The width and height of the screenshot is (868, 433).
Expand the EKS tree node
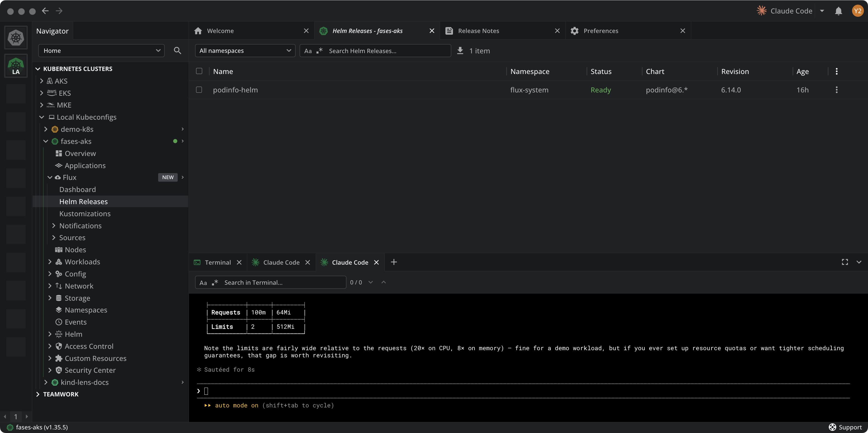[x=42, y=93]
